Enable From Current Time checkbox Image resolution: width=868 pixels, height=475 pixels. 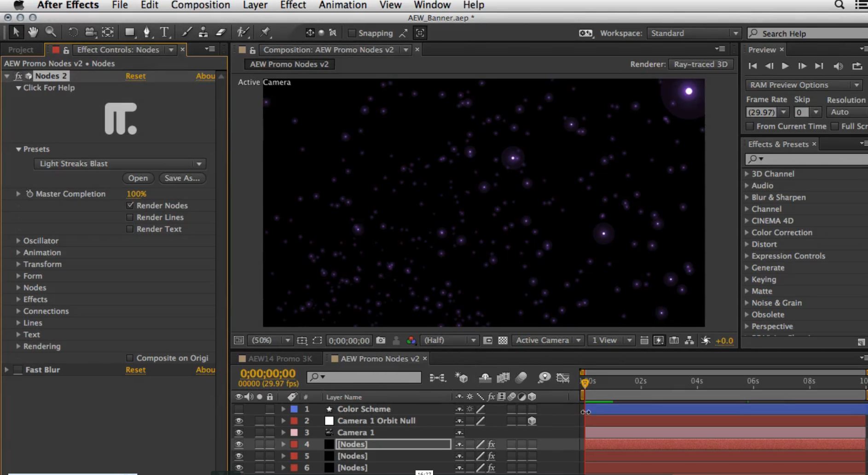click(750, 126)
